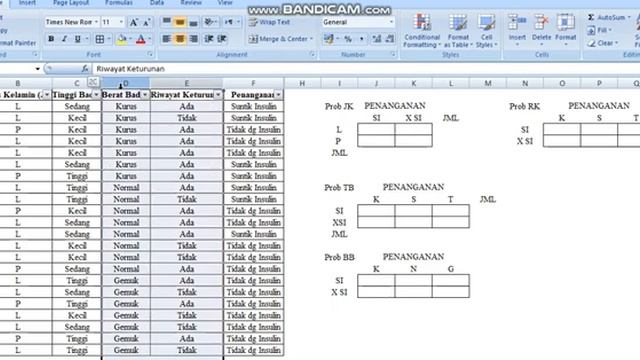The width and height of the screenshot is (640, 360).
Task: Open the Times New Roman font name dropdown
Action: coord(96,22)
